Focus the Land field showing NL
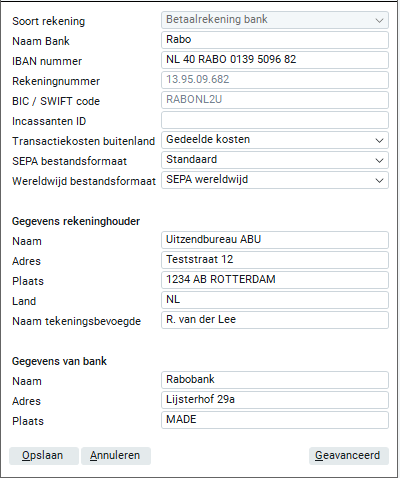 click(x=275, y=300)
